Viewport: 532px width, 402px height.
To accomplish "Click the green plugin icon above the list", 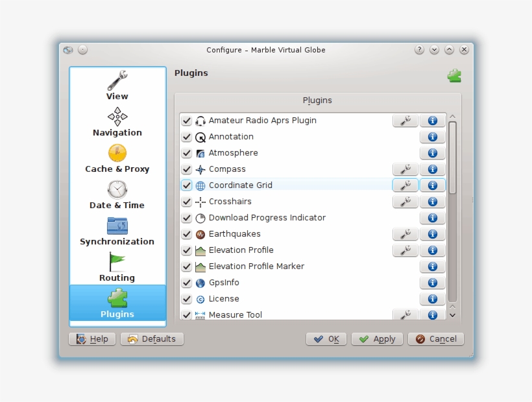I will [454, 75].
